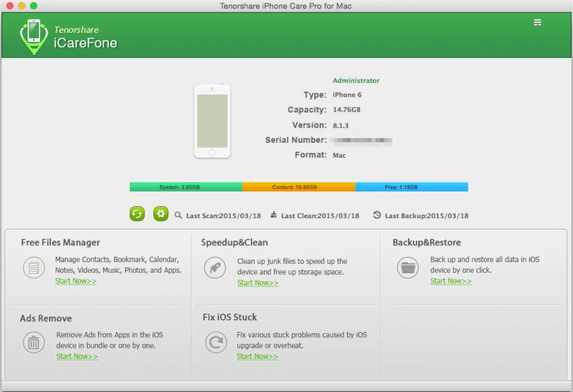Click the 8.1.3 version value

coord(341,125)
